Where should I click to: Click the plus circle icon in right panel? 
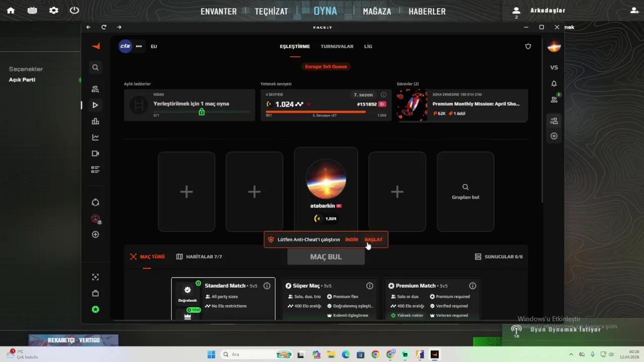pos(554,136)
